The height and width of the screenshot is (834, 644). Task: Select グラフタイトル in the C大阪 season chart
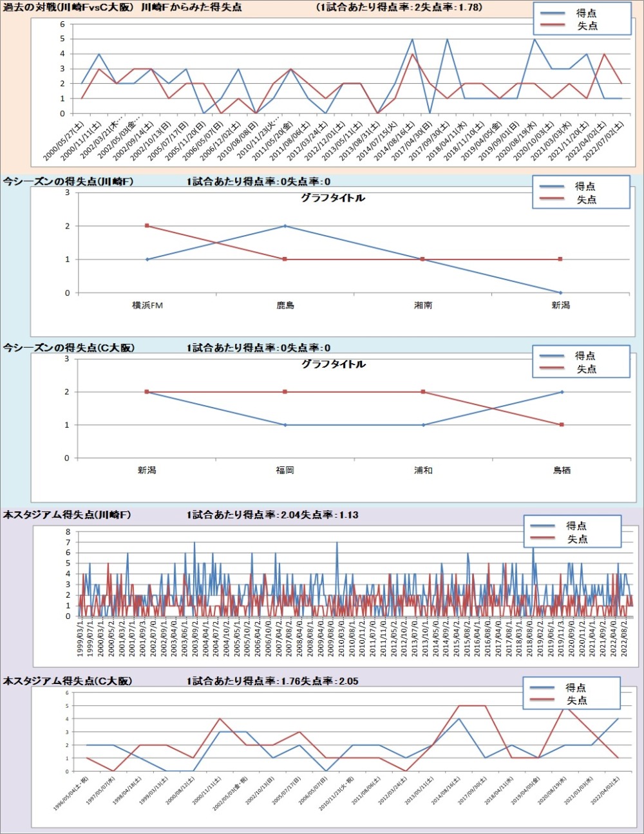point(333,364)
